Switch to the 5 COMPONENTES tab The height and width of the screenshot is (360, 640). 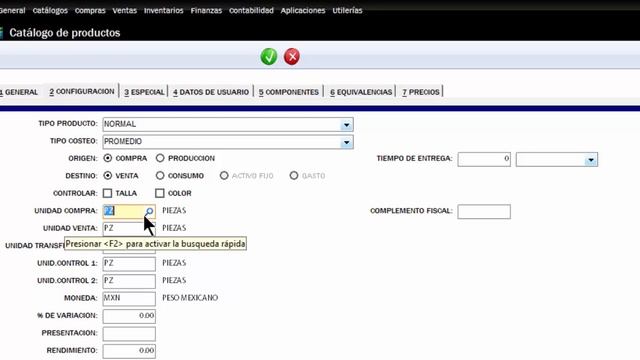[x=289, y=92]
